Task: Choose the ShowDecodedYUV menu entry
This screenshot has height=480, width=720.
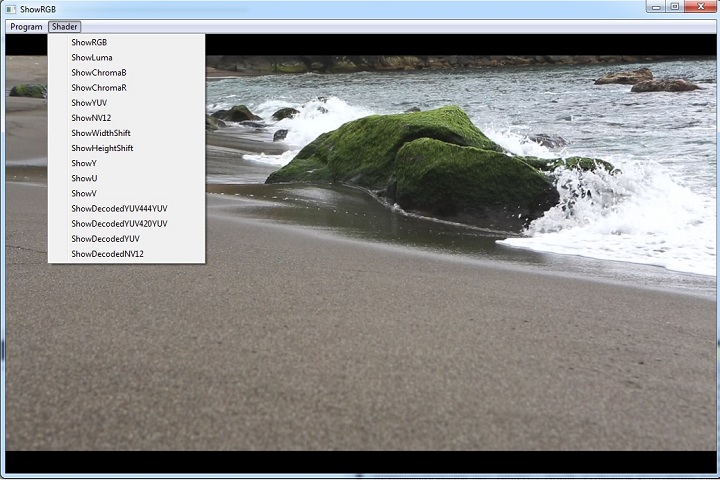Action: (x=126, y=239)
